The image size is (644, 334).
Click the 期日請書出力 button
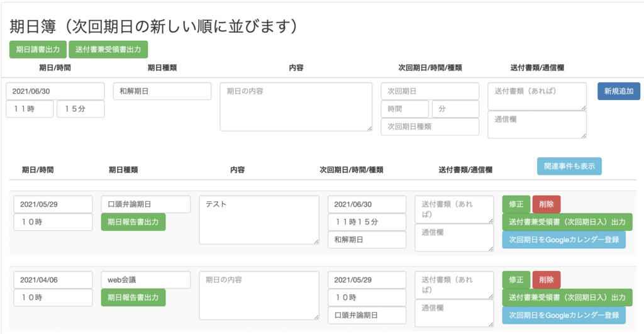point(38,49)
